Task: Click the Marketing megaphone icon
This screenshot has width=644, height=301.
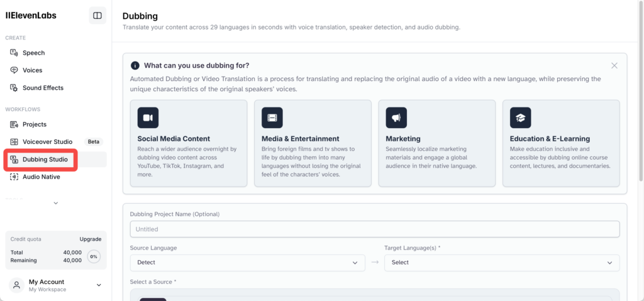Action: click(x=396, y=118)
